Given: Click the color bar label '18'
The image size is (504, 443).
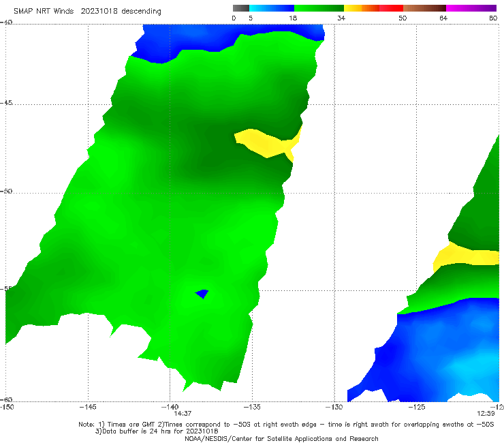Looking at the screenshot, I should 293,18.
